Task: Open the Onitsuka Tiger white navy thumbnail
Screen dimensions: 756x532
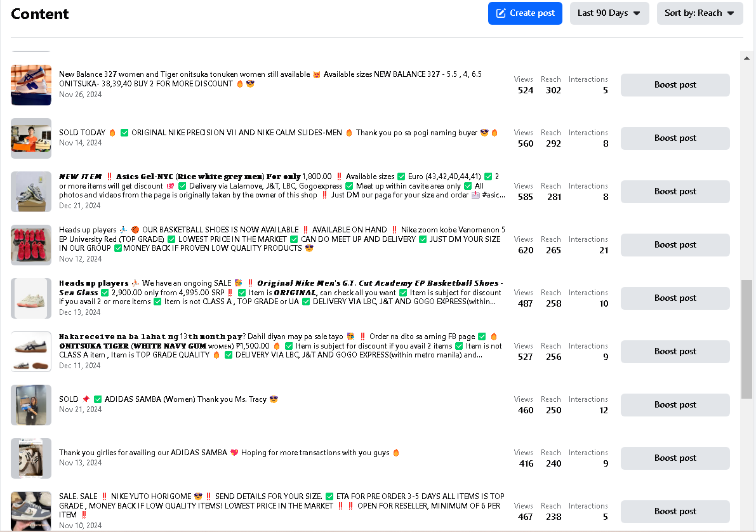Action: point(31,352)
